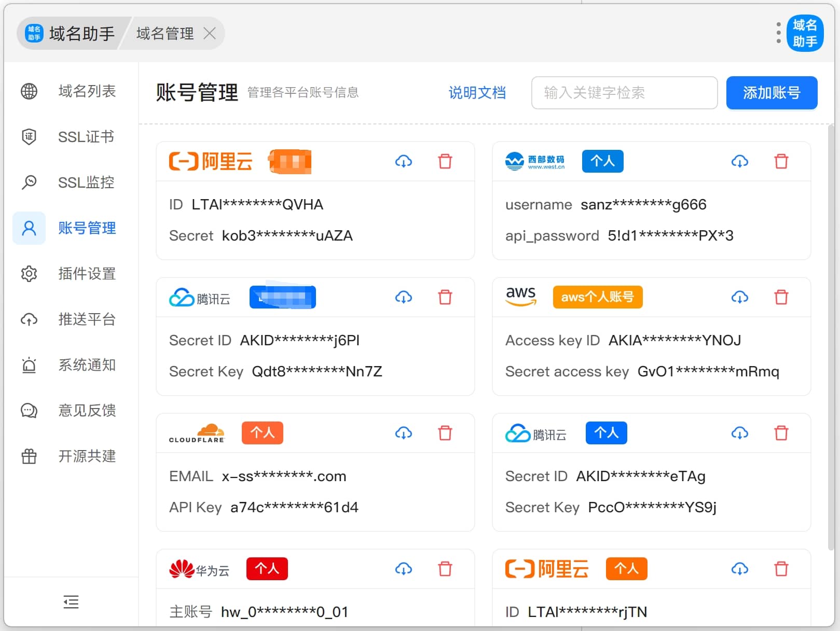The image size is (840, 631).
Task: Delete the 阿里云 LTAI…rjTN account
Action: (781, 569)
